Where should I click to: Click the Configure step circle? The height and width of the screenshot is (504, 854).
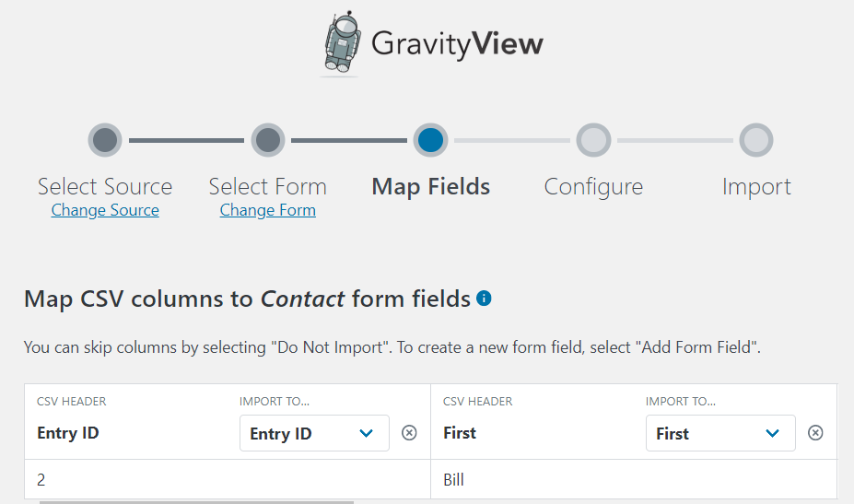[593, 140]
